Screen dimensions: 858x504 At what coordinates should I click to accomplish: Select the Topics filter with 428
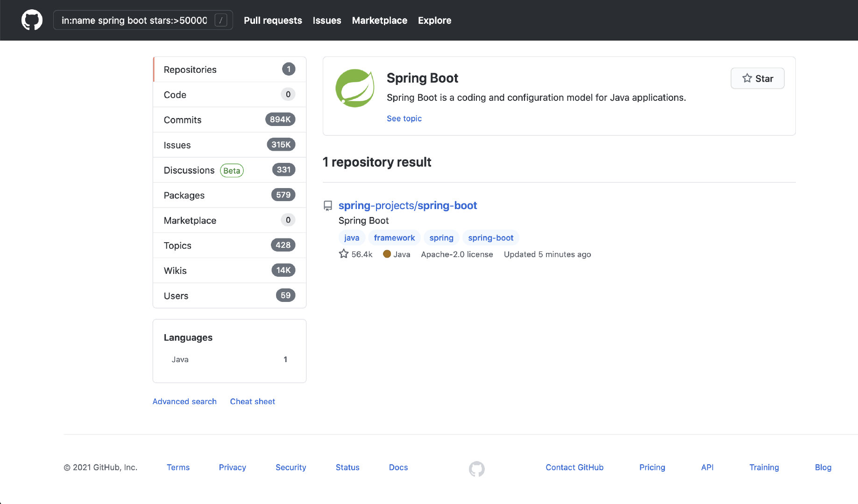pyautogui.click(x=229, y=245)
